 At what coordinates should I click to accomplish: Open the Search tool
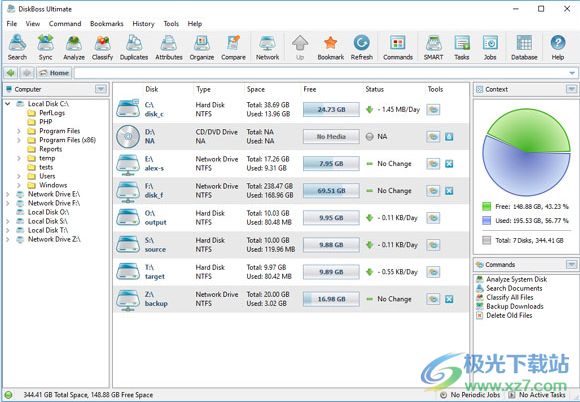point(17,47)
